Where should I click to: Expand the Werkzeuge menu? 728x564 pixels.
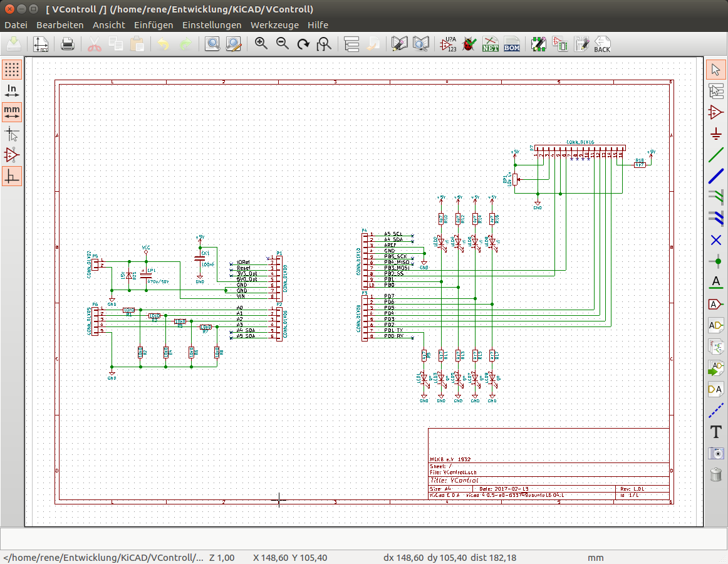coord(274,25)
